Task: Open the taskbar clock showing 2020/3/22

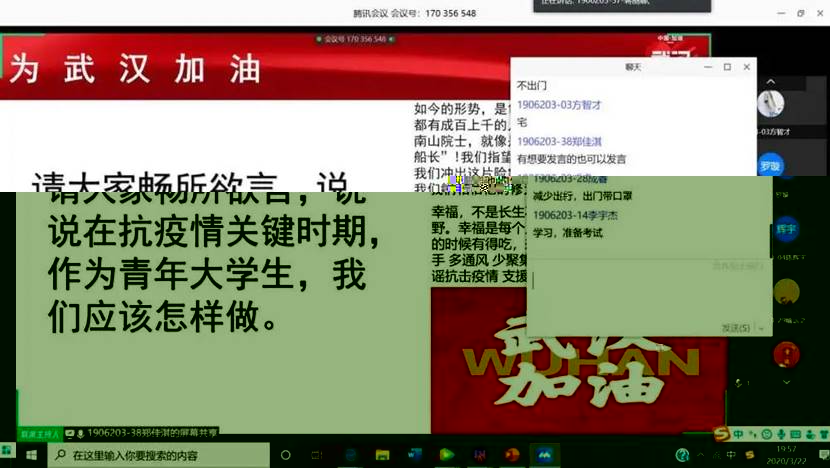Action: 786,455
